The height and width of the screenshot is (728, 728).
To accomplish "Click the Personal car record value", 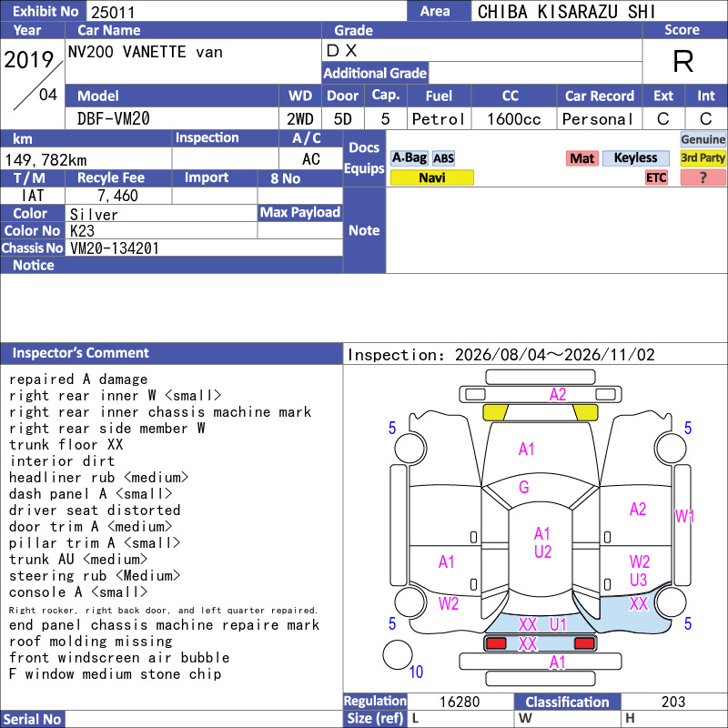I will [598, 119].
